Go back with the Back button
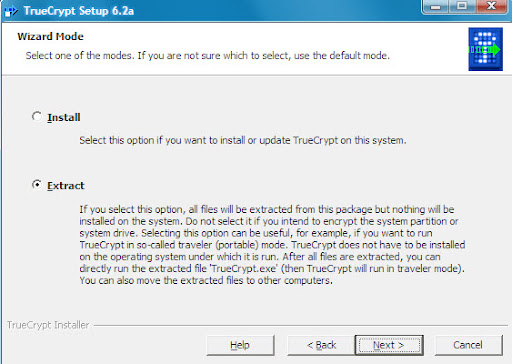 (x=321, y=345)
